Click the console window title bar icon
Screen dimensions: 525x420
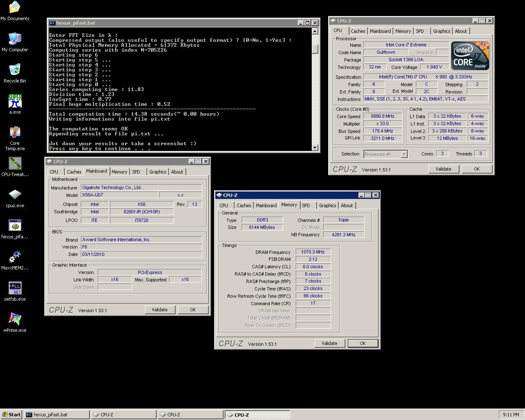tap(52, 23)
